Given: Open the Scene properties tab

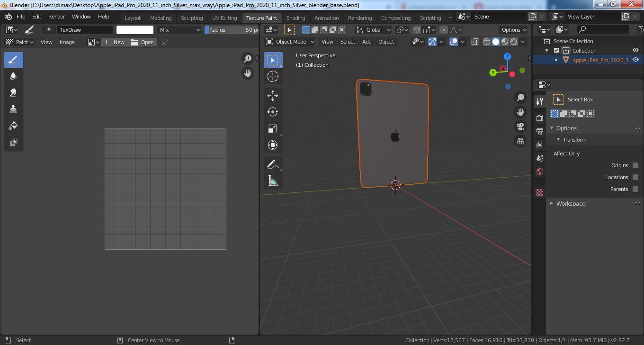Looking at the screenshot, I should [x=539, y=158].
